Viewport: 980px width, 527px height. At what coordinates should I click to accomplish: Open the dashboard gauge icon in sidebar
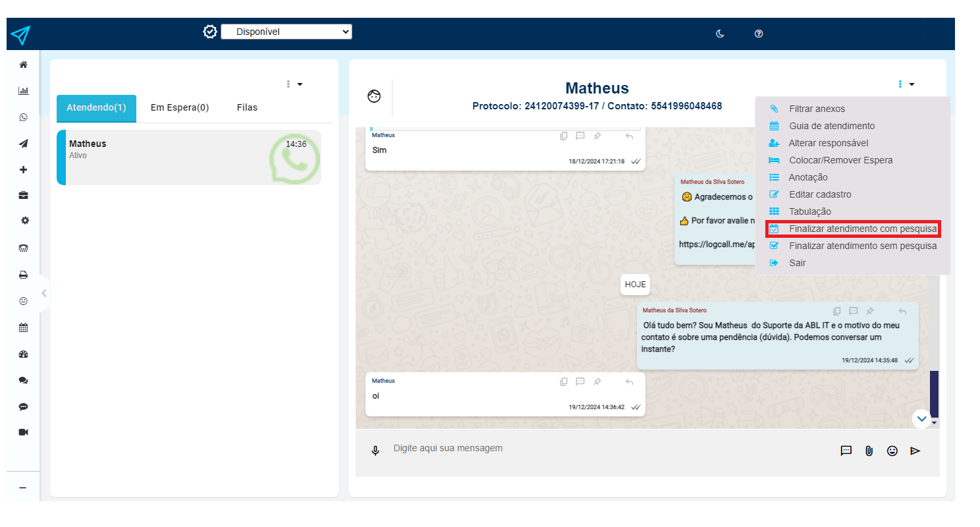pos(24,354)
